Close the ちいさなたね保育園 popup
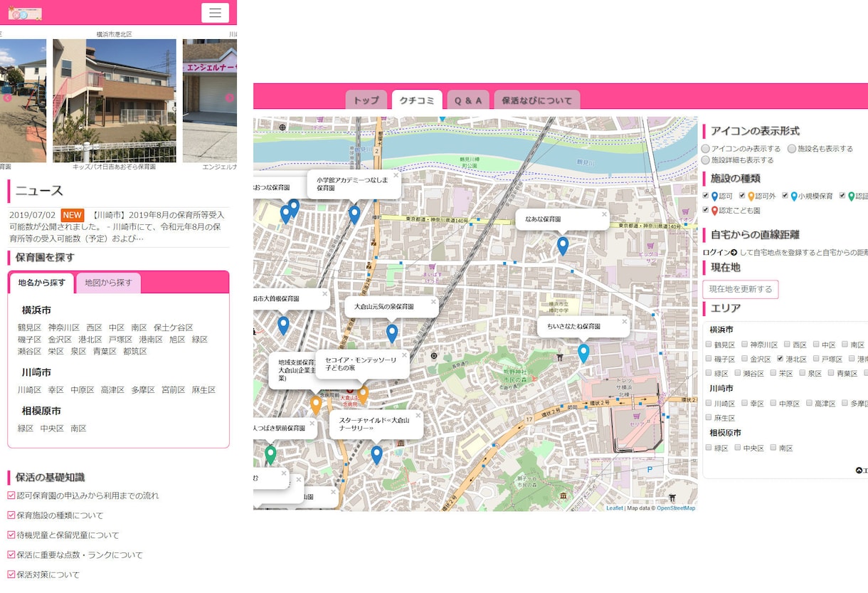The image size is (868, 593). pos(625,322)
